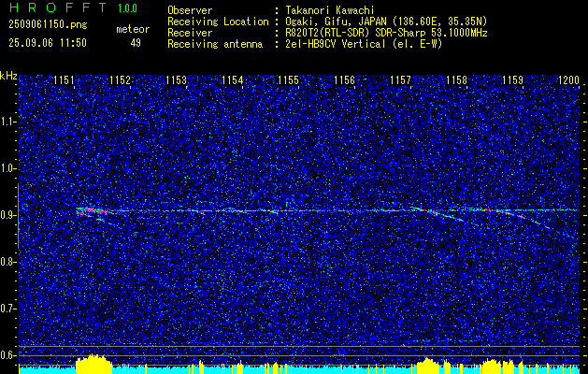The height and width of the screenshot is (374, 588).
Task: Click the 1152 time axis marker
Action: tap(120, 80)
